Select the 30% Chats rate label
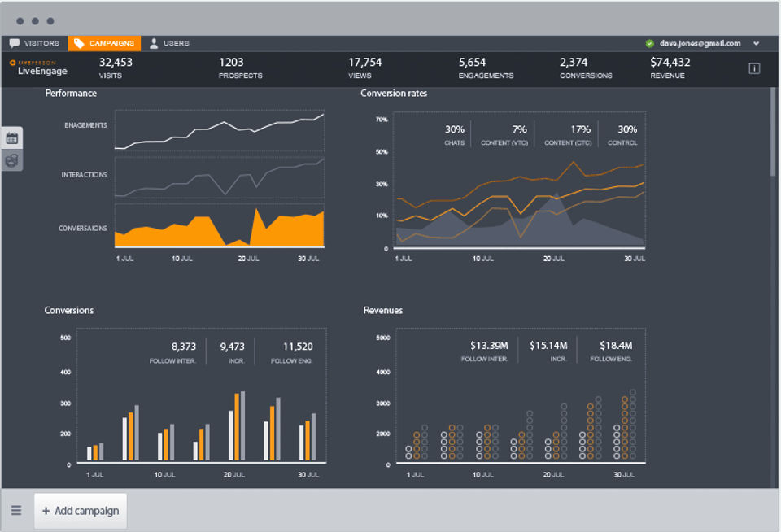Viewport: 781px width, 532px height. (x=454, y=135)
